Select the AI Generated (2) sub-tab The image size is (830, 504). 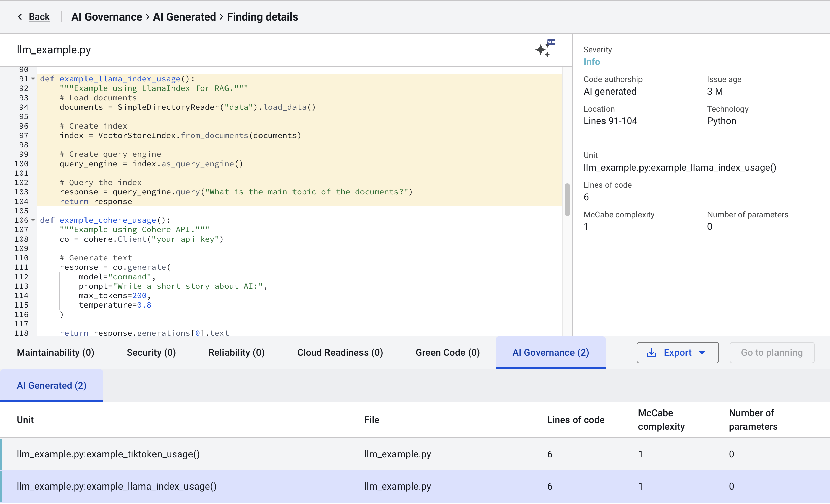click(51, 386)
